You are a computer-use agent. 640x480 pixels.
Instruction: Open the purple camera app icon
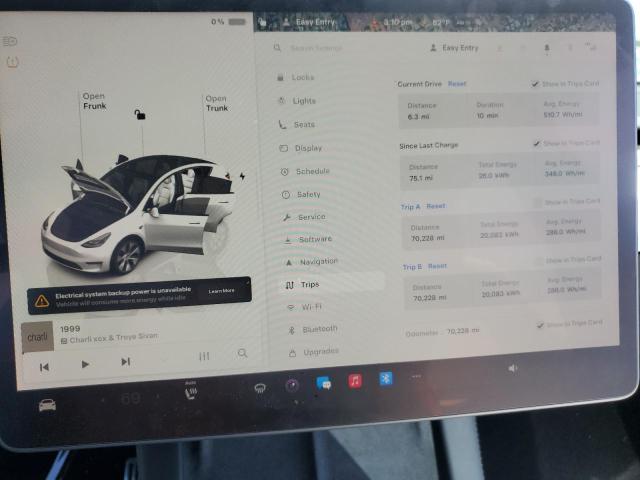292,385
